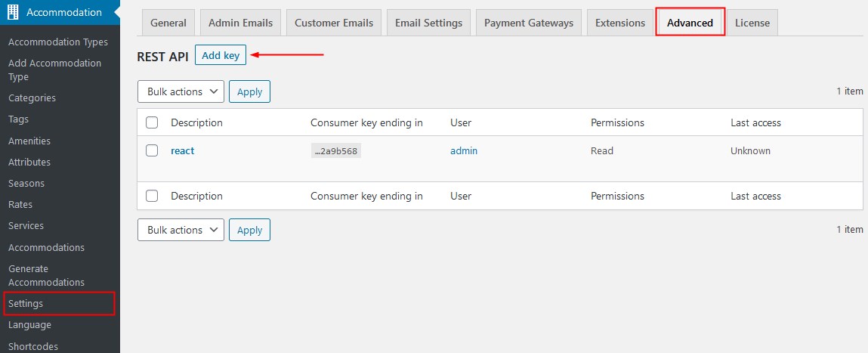868x353 pixels.
Task: Expand the bottom Bulk actions dropdown
Action: 181,230
